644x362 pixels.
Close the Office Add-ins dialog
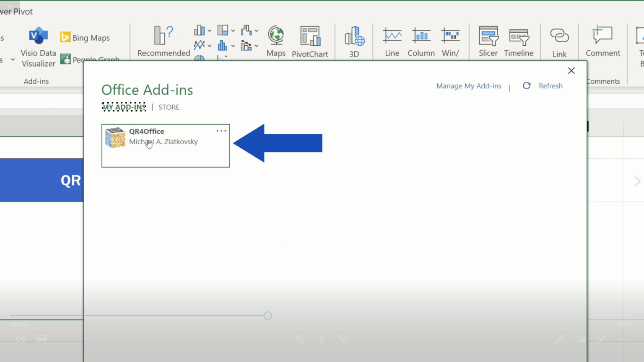click(x=571, y=71)
